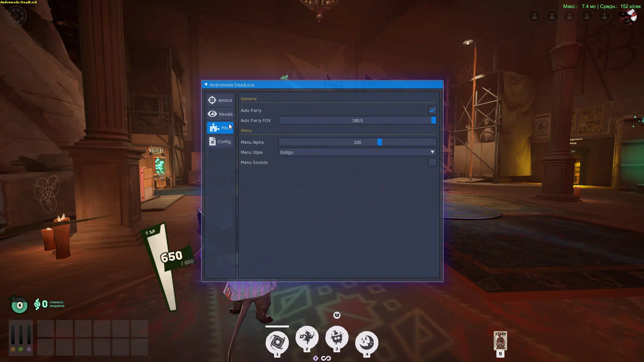This screenshot has width=644, height=362.
Task: Click the souls currency counter
Action: pos(41,304)
